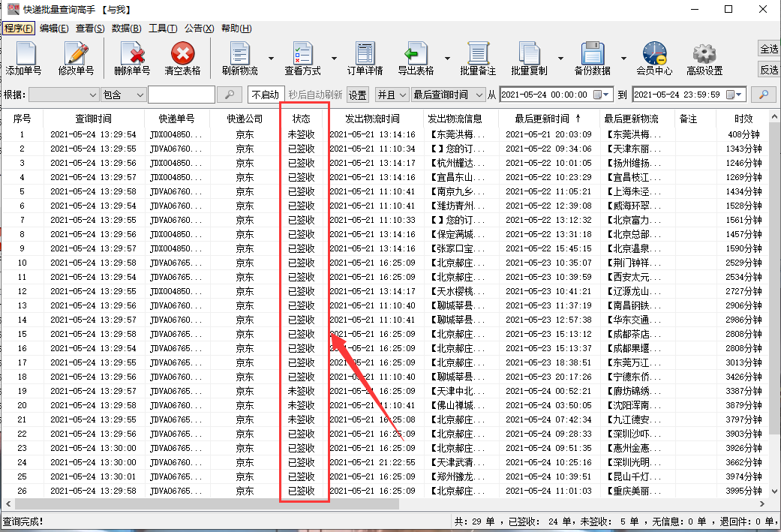Image resolution: width=781 pixels, height=532 pixels.
Task: Export the table via 导出表格 icon
Action: point(416,59)
